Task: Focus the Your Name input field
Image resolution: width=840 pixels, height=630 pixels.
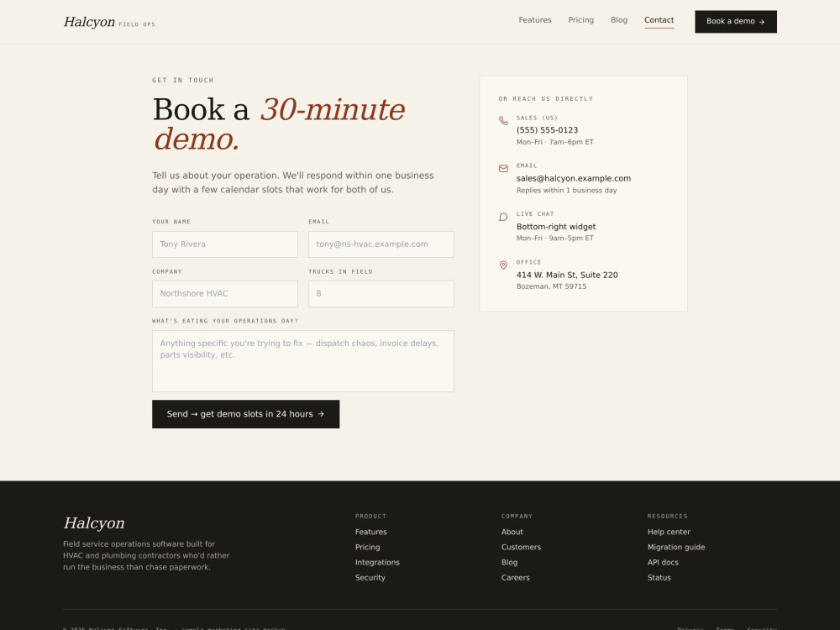Action: 225,244
